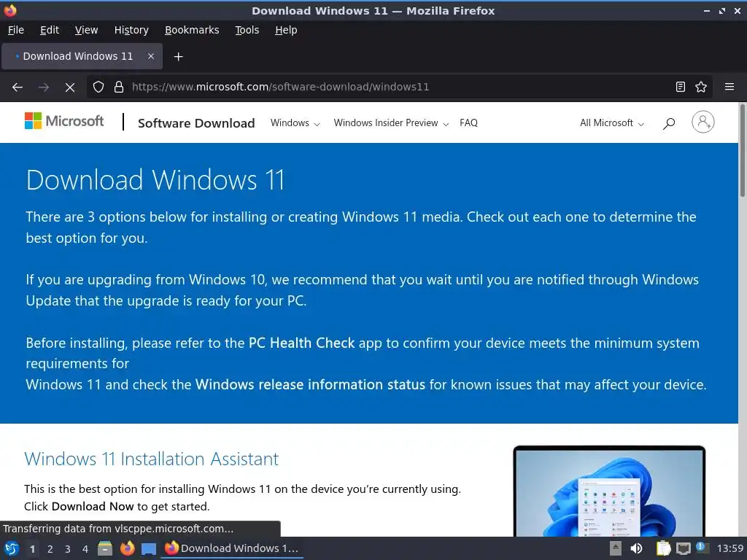The width and height of the screenshot is (747, 560).
Task: Open the Bookmarks menu
Action: pos(192,30)
